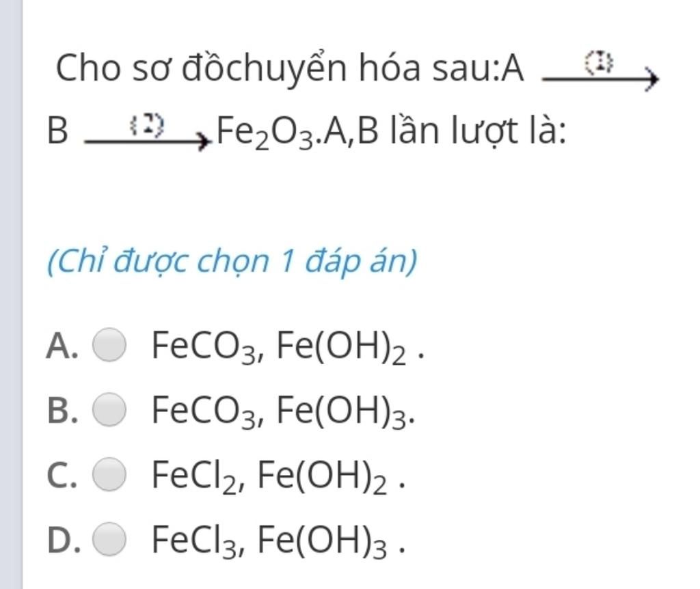Viewport: 700px width, 589px height.
Task: Click the bold letter label A.
Action: [x=62, y=346]
